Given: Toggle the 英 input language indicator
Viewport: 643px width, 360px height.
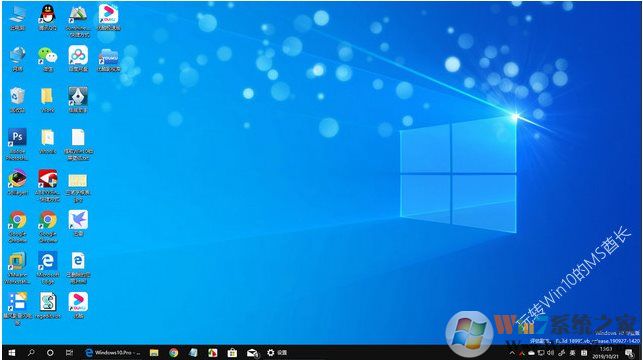Looking at the screenshot, I should coord(572,353).
